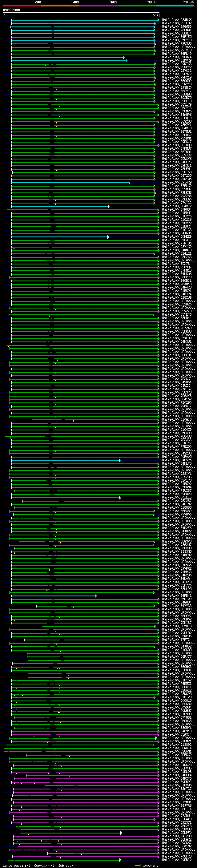The height and width of the screenshot is (868, 197).
Task: Click the label UniRef100_C1MVX9
Action: click(177, 61)
